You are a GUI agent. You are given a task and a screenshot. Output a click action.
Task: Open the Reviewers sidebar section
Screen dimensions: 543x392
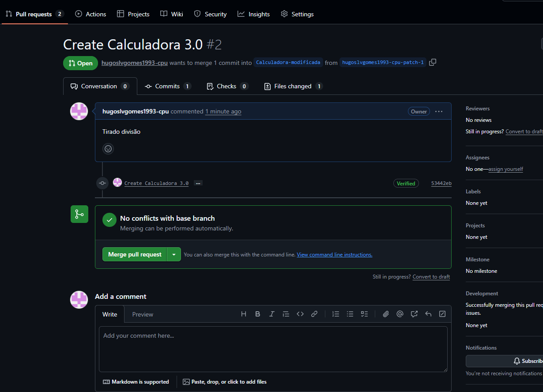(x=478, y=109)
